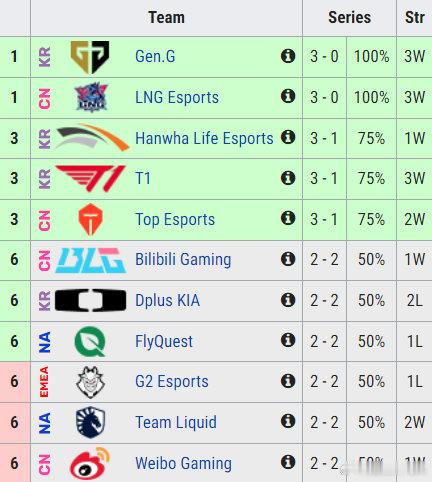The image size is (432, 482).
Task: Click the G2 Esports samurai logo
Action: (90, 382)
